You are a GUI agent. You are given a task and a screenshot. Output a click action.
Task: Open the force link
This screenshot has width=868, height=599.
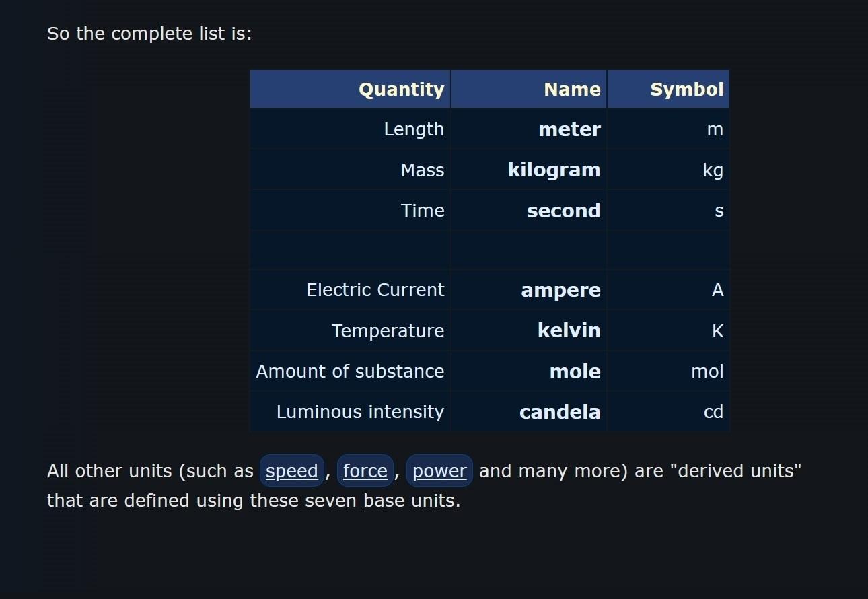(x=365, y=471)
